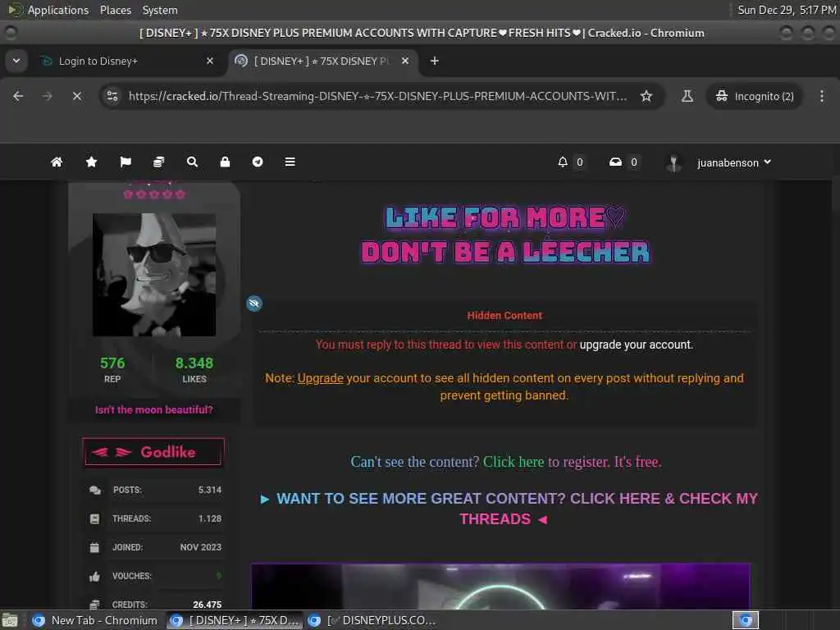Click juanabenson user avatar
This screenshot has width=840, height=630.
tap(673, 163)
